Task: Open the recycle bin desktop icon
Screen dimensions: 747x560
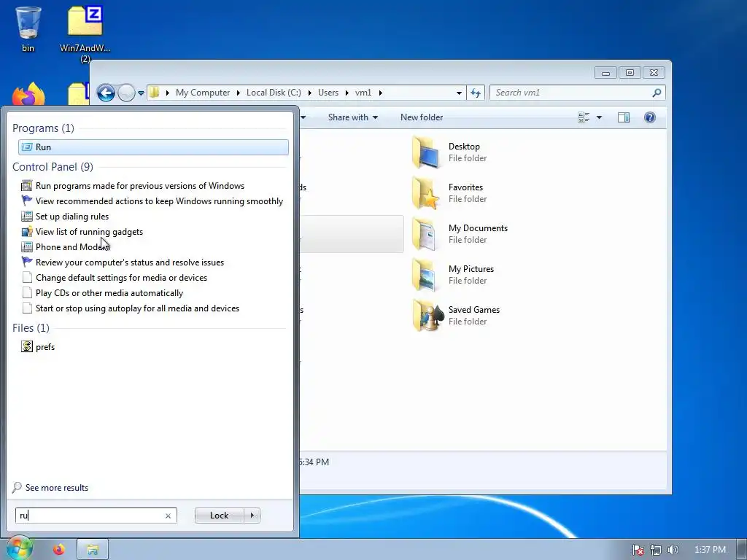Action: (28, 28)
